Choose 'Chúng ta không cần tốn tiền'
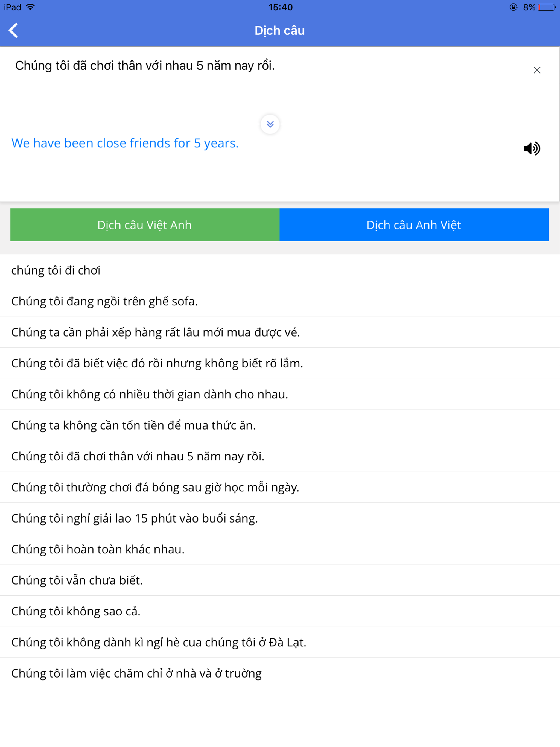The image size is (560, 747). tap(280, 425)
